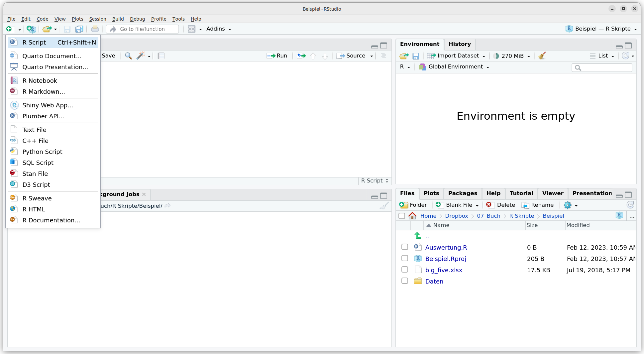Screen dimensions: 644x354
Task: Click the Print document icon
Action: click(x=95, y=29)
